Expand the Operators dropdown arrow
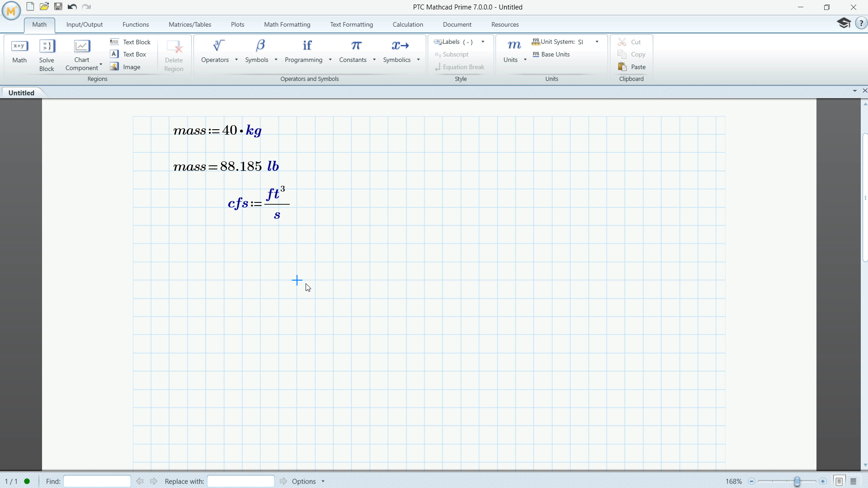868x488 pixels. 236,60
